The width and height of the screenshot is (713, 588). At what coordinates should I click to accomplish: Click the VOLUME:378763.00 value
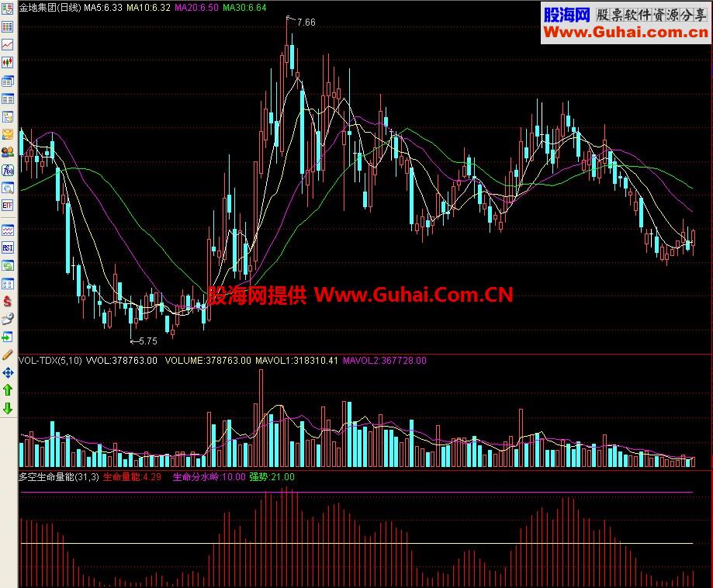(x=208, y=361)
